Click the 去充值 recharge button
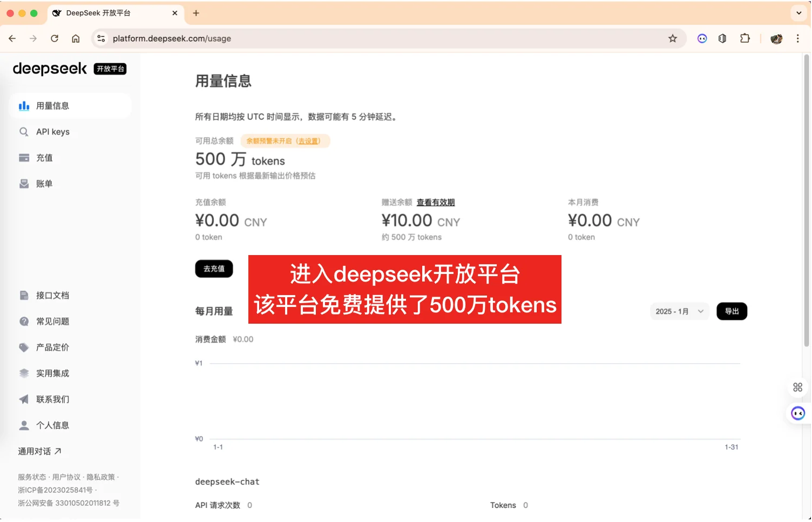The image size is (812, 522). 214,269
